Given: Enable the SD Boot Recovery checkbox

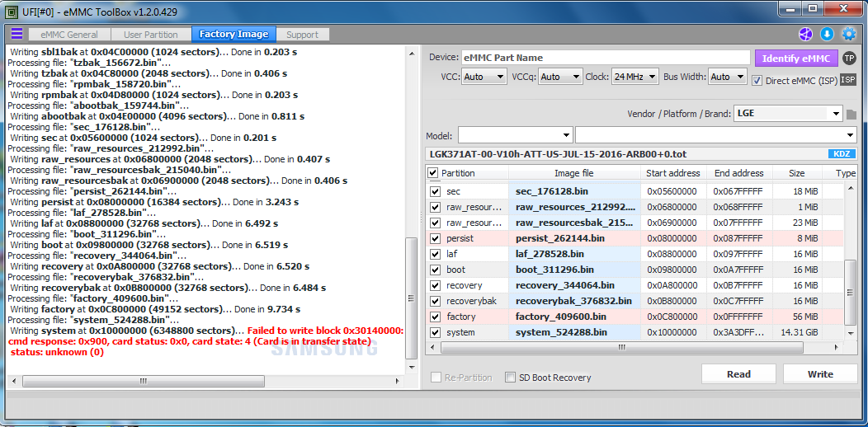Looking at the screenshot, I should point(511,378).
